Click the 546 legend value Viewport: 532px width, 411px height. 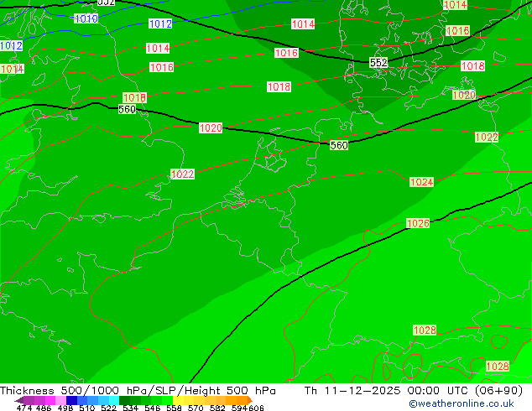click(x=152, y=408)
